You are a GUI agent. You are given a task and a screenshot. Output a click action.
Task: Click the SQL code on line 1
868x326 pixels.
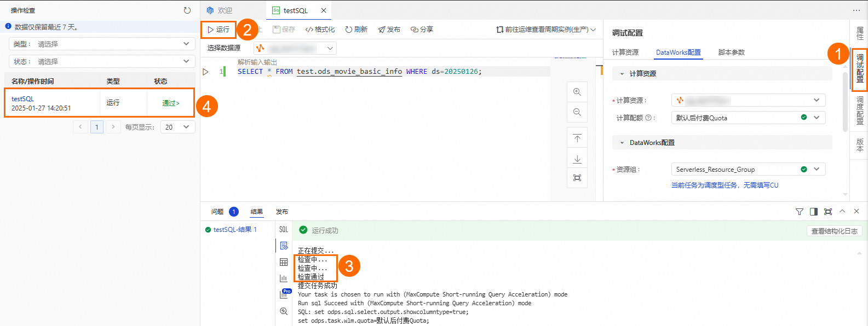pyautogui.click(x=359, y=72)
